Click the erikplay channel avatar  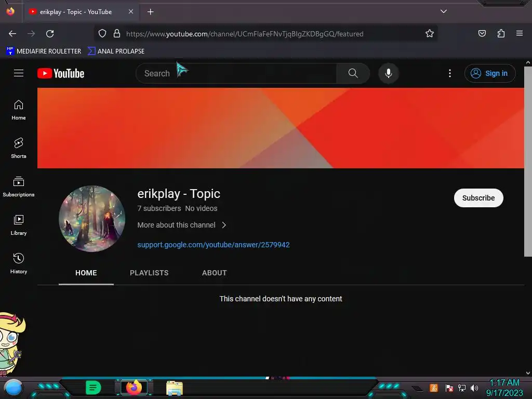92,219
